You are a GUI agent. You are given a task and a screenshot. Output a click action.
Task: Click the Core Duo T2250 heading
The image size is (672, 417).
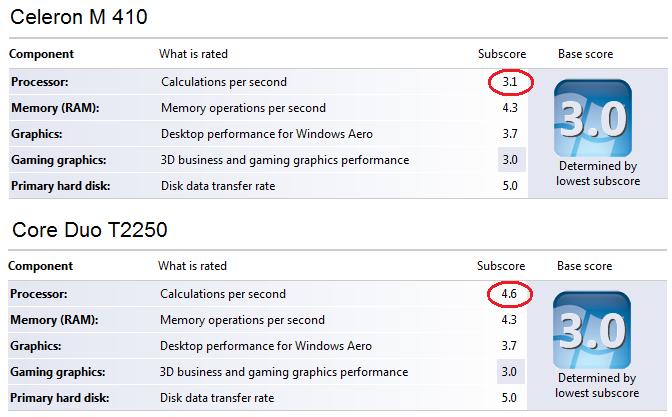pos(89,230)
